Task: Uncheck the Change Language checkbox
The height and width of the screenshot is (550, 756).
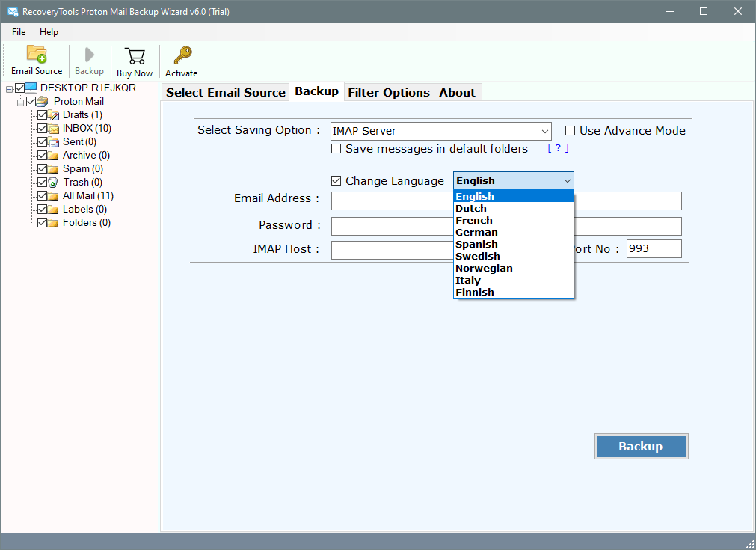Action: [x=336, y=181]
